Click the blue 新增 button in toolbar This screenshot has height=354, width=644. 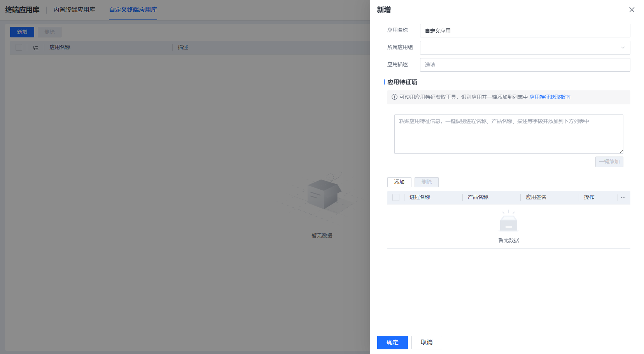[22, 32]
